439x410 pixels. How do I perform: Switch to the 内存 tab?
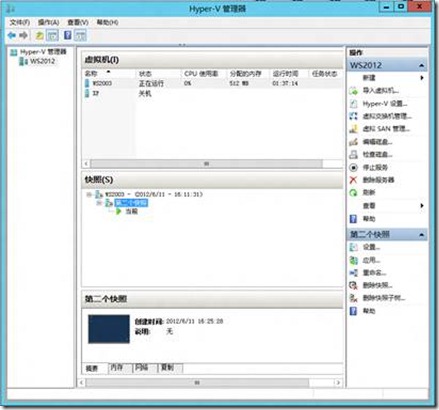point(117,367)
